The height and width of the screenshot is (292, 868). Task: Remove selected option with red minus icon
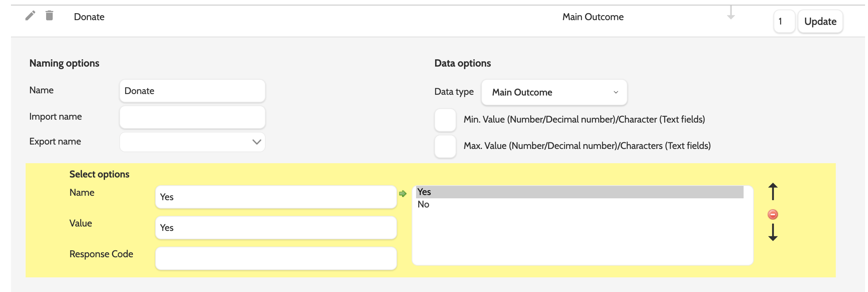pyautogui.click(x=773, y=214)
